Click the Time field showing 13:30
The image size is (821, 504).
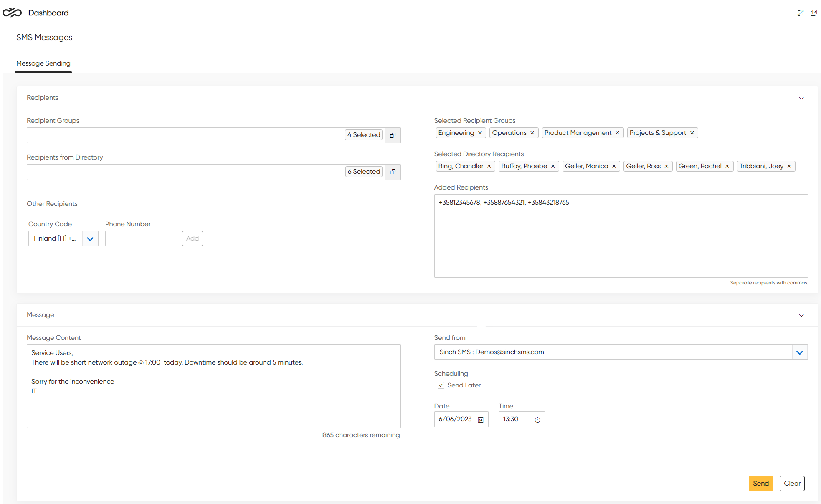522,419
